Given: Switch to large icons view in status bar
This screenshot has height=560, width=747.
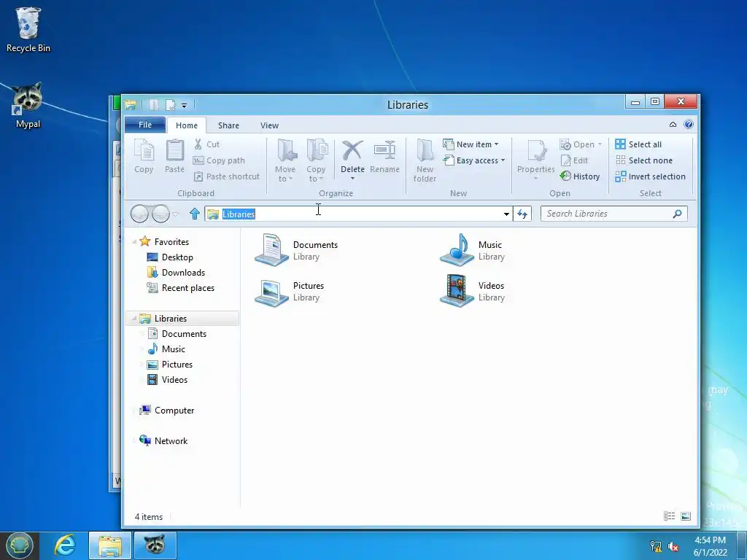Looking at the screenshot, I should click(x=686, y=516).
